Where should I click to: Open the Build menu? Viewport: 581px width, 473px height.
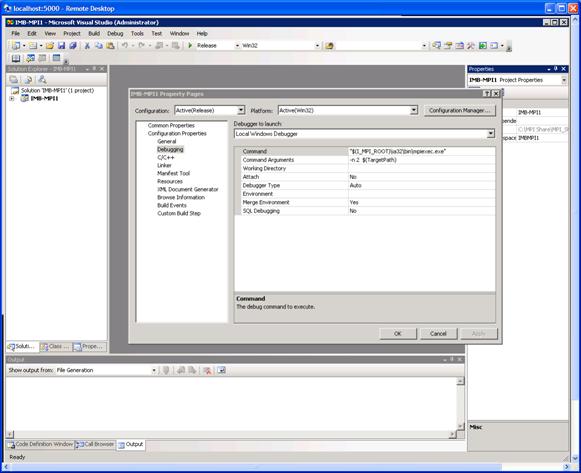(94, 33)
